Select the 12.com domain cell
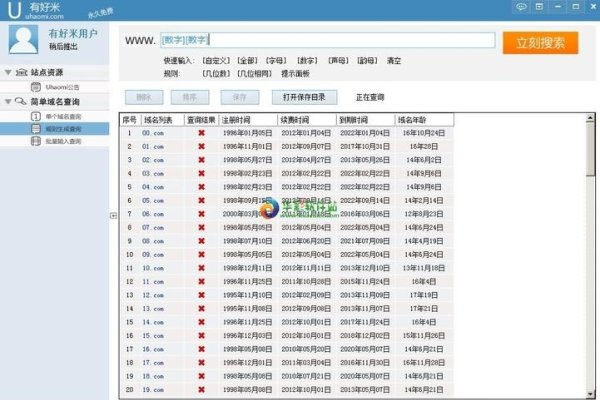The width and height of the screenshot is (600, 400). point(153,295)
